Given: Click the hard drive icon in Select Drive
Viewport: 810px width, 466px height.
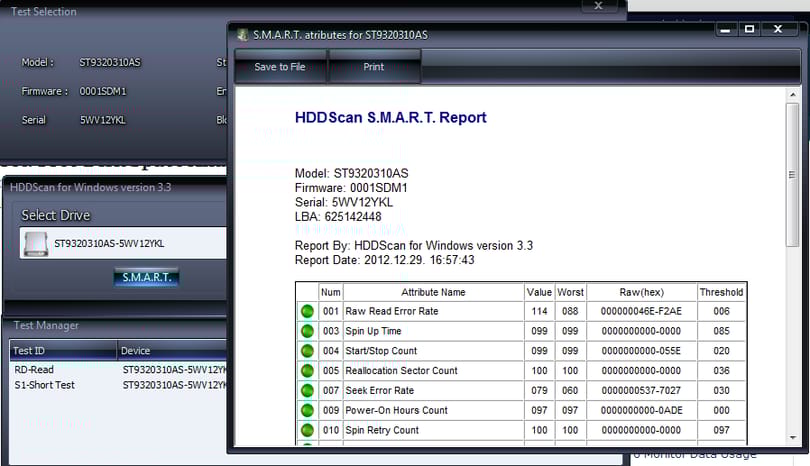Looking at the screenshot, I should click(36, 243).
